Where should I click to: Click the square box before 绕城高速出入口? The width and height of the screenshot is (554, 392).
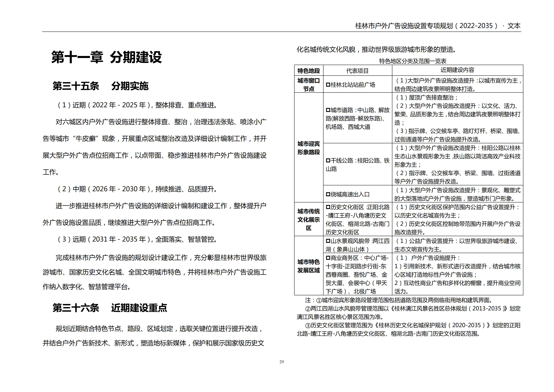click(x=328, y=194)
